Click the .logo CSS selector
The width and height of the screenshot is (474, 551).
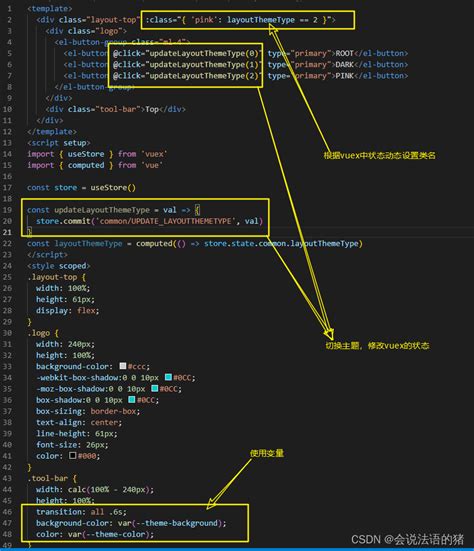click(39, 333)
